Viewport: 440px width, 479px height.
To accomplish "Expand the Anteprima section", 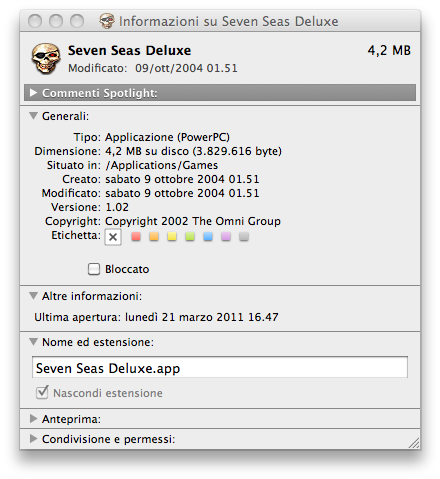I will tap(33, 419).
